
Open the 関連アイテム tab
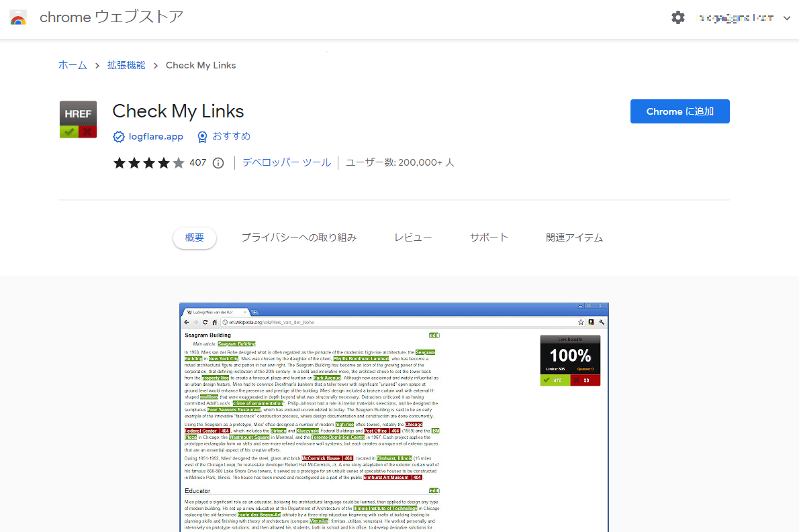pyautogui.click(x=574, y=237)
